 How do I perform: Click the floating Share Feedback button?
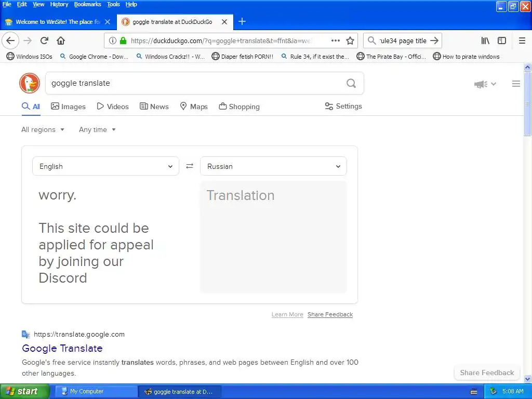[487, 373]
